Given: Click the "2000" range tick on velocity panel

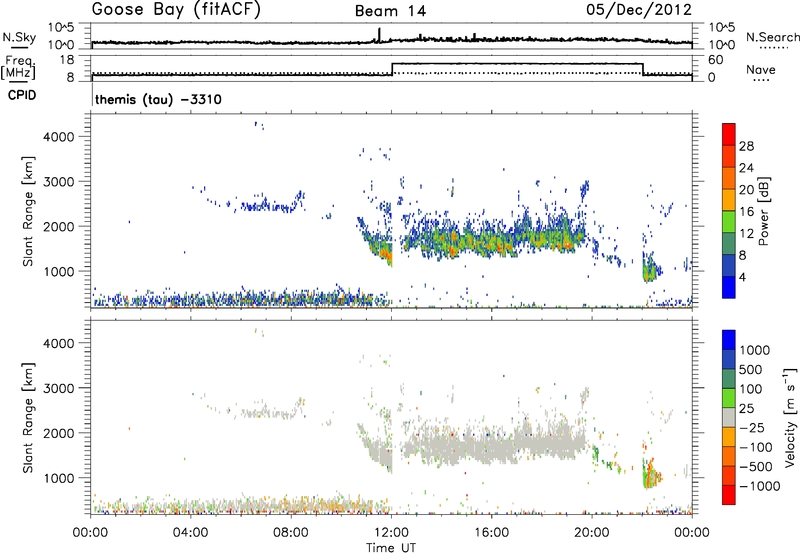Looking at the screenshot, I should point(59,433).
